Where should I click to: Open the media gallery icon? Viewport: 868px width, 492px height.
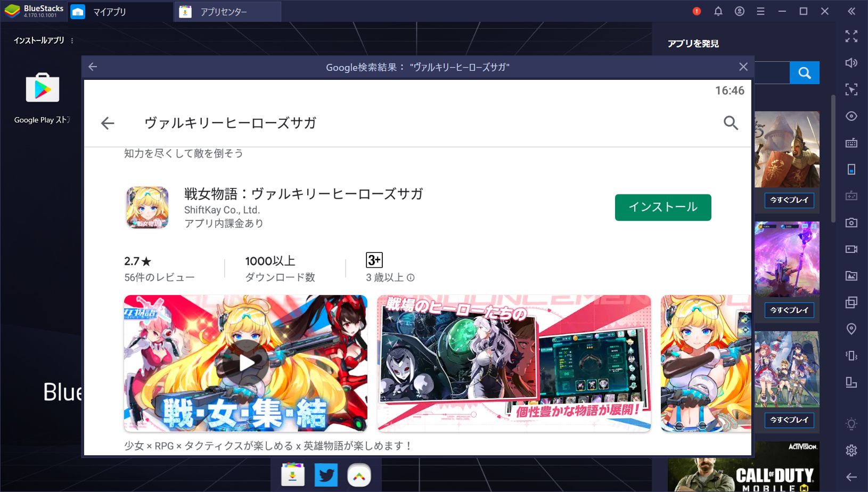click(x=851, y=276)
